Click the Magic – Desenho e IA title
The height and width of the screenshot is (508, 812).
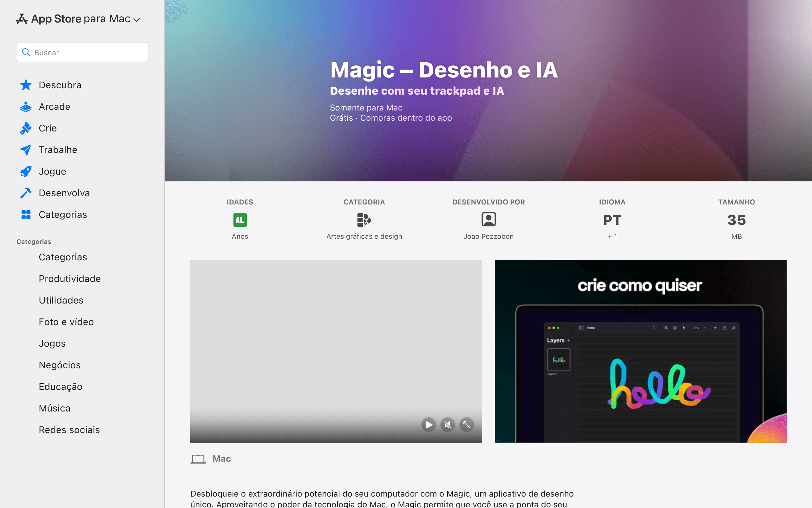[x=444, y=70]
